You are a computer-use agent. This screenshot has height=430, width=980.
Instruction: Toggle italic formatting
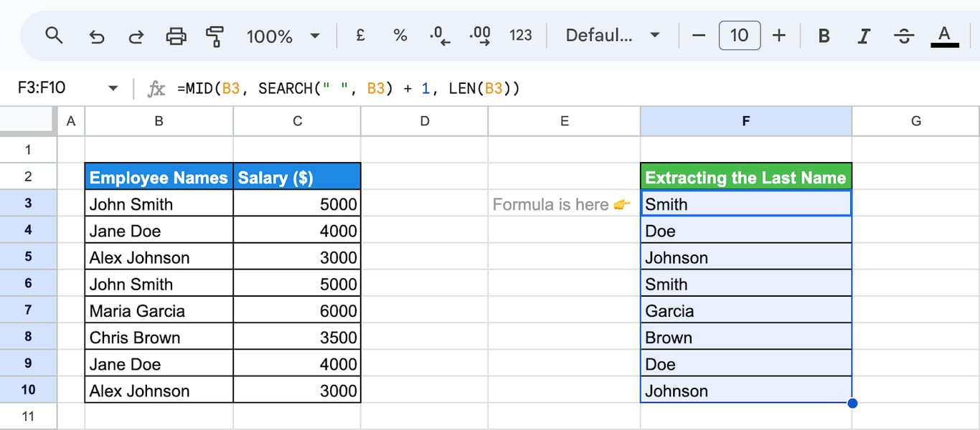pyautogui.click(x=864, y=36)
